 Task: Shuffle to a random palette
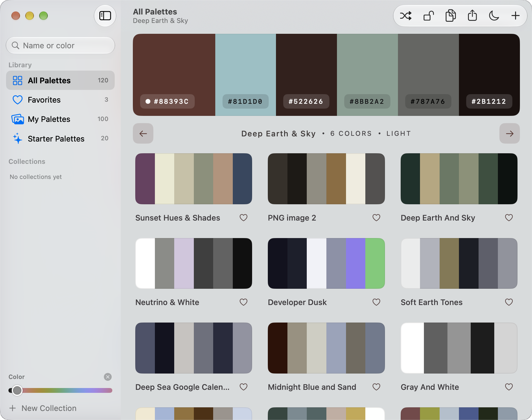click(406, 16)
